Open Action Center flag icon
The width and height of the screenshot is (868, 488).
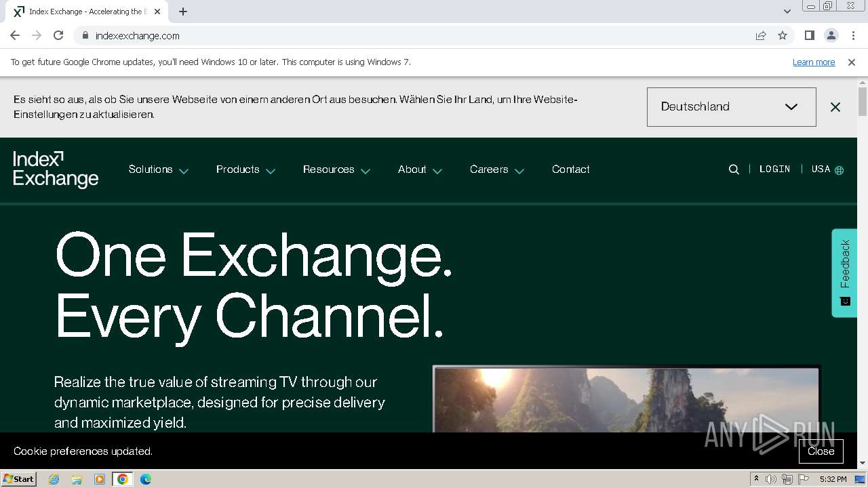pos(804,479)
